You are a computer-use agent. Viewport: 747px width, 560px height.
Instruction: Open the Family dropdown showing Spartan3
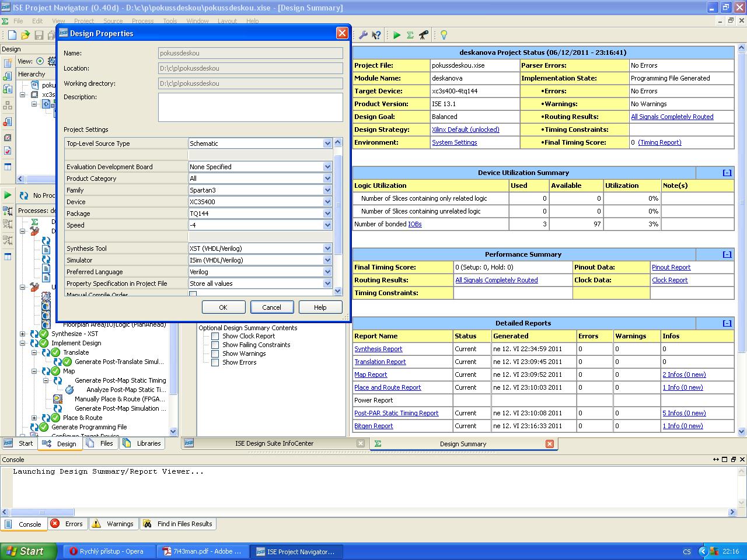tap(327, 190)
